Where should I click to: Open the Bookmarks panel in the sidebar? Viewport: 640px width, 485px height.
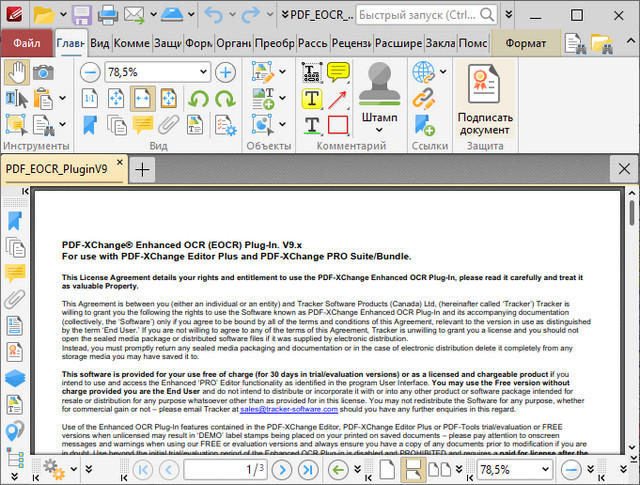tap(14, 220)
